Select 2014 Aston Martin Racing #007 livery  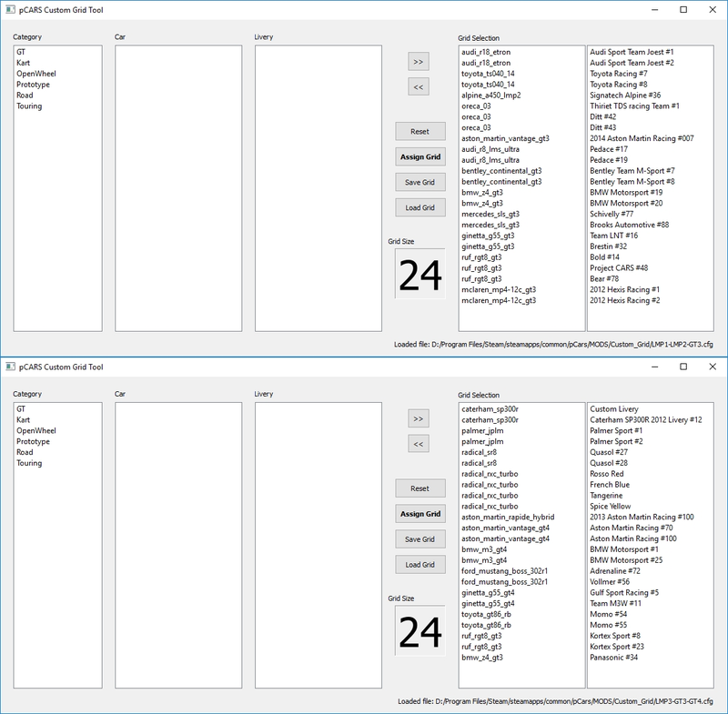pyautogui.click(x=642, y=138)
